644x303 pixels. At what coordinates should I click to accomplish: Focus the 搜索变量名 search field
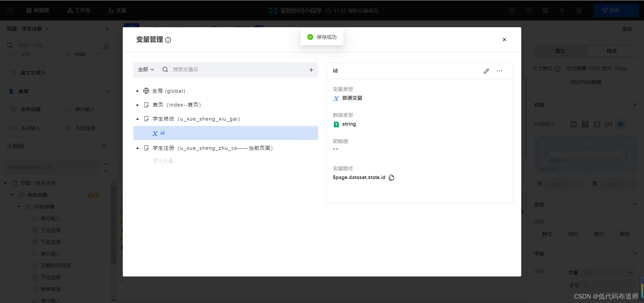point(235,70)
